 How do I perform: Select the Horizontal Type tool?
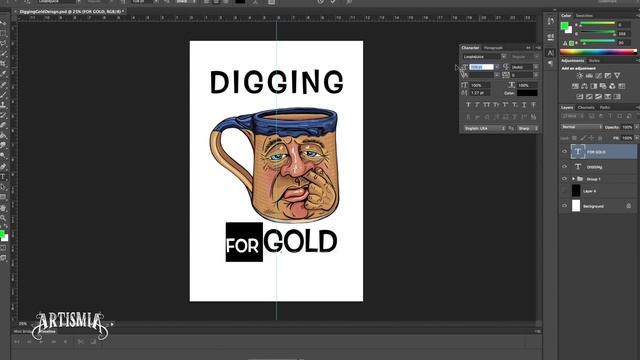tap(3, 177)
